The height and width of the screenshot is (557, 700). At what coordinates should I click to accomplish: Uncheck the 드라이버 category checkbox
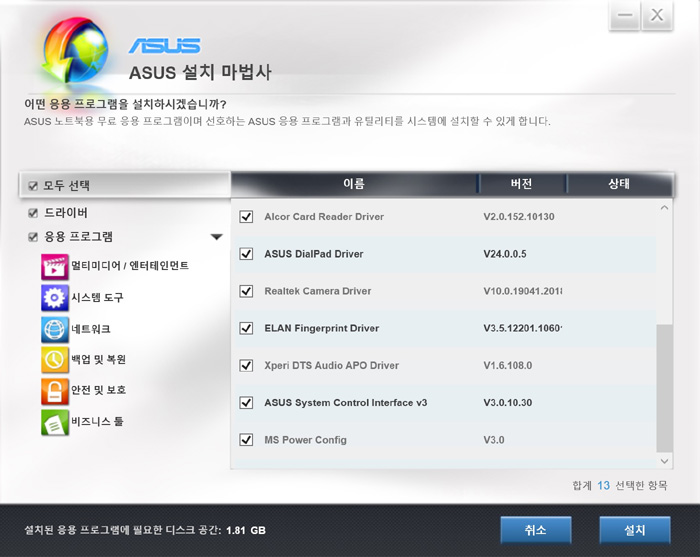coord(33,213)
